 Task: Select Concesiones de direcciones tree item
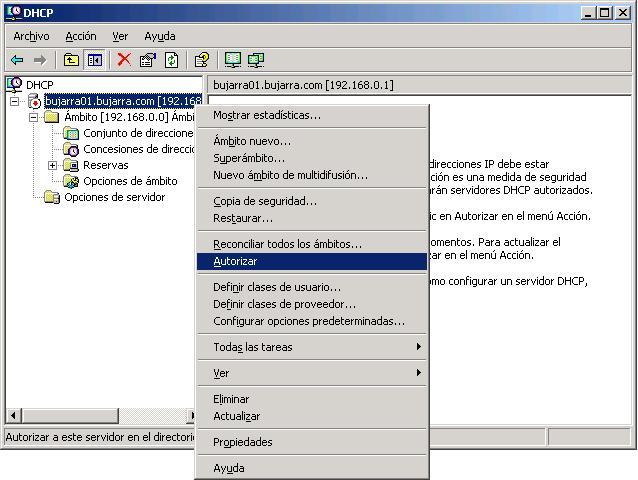coord(138,149)
